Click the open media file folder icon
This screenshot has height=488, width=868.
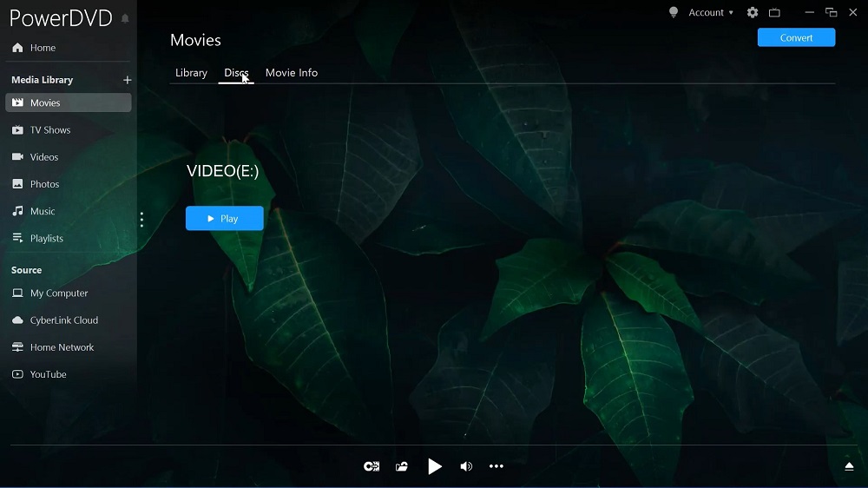point(402,466)
